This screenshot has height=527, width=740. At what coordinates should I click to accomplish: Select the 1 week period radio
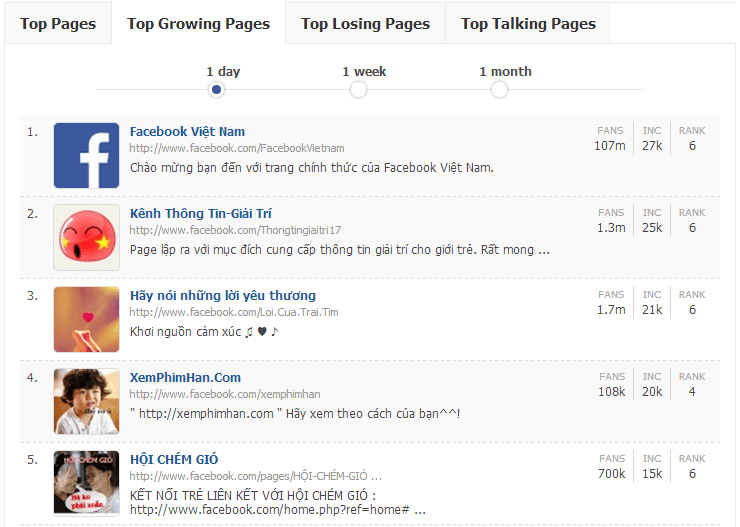(358, 89)
